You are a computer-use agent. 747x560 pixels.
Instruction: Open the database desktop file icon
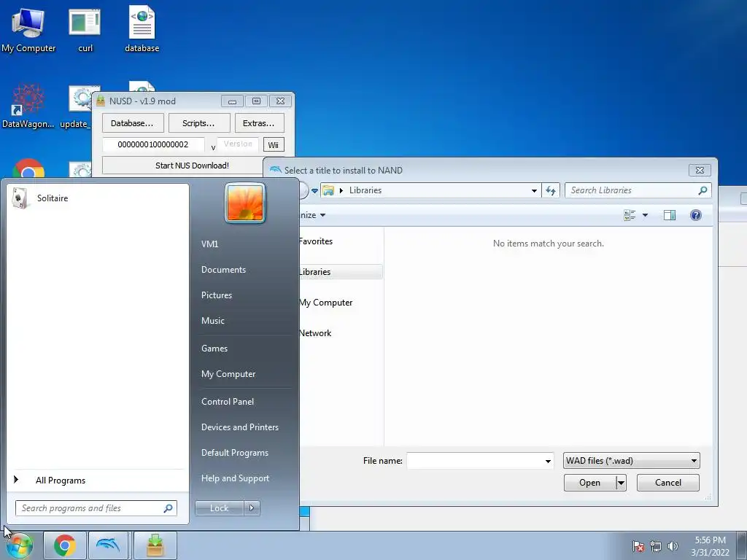click(142, 29)
